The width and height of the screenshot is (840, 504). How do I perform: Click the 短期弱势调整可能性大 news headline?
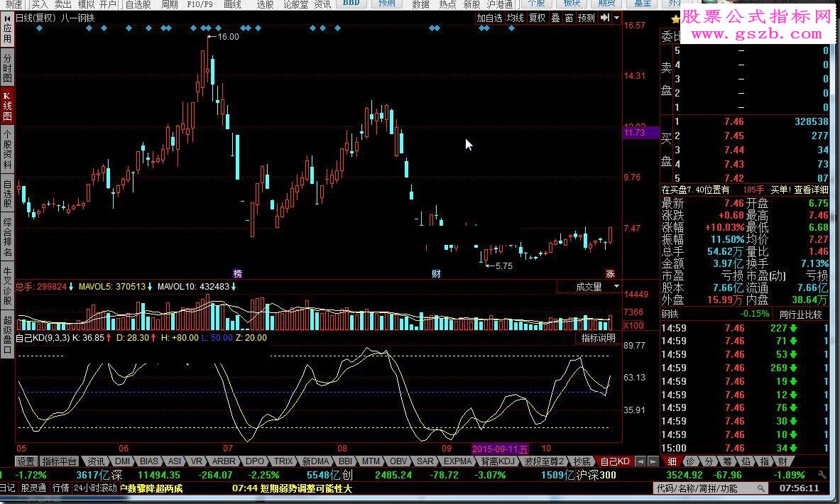coord(306,488)
